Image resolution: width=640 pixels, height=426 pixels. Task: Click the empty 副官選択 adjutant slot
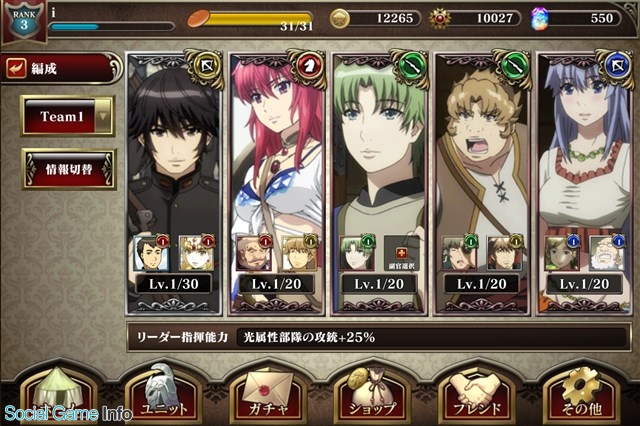coord(402,253)
